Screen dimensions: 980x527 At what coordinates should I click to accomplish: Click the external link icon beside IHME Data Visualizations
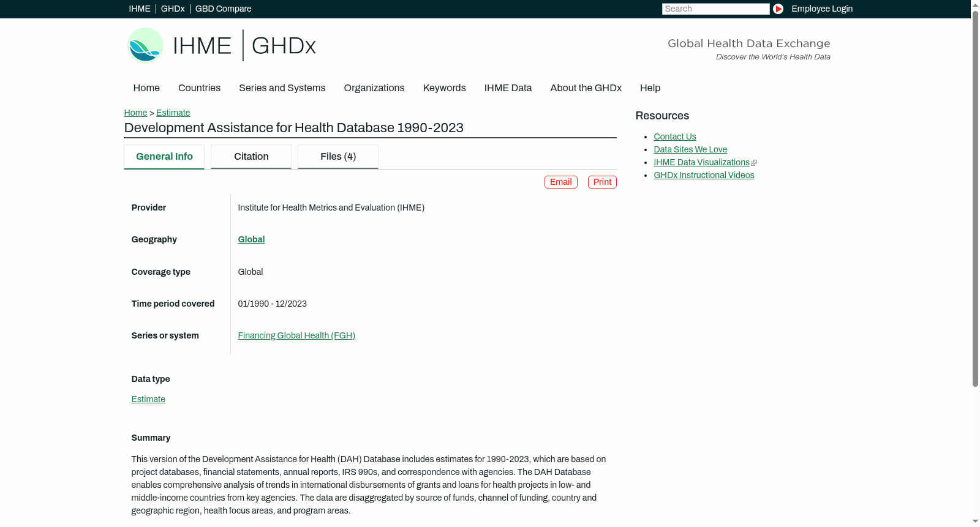pyautogui.click(x=754, y=163)
